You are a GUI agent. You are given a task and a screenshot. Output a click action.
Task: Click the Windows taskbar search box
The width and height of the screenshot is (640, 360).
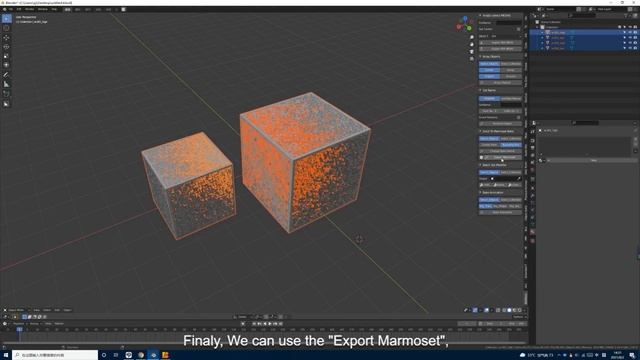click(55, 355)
